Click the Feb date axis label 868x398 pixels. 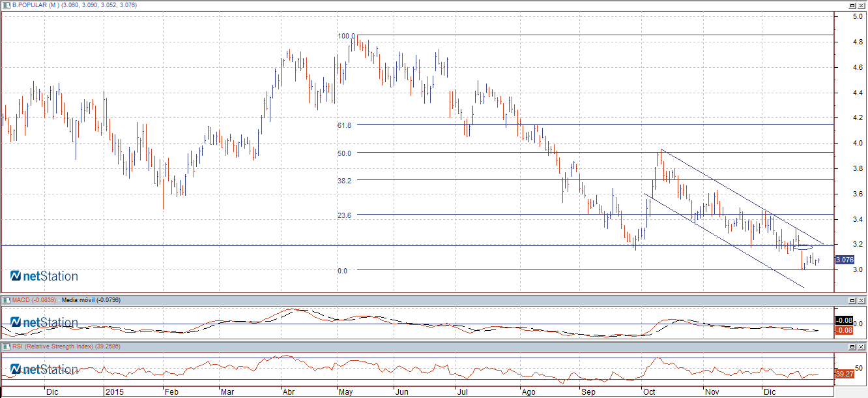[171, 393]
